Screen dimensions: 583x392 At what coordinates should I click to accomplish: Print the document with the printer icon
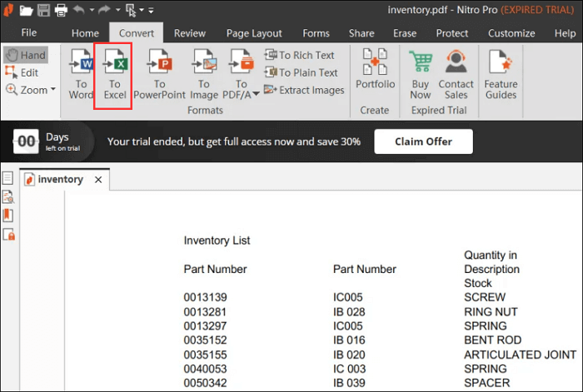coord(61,11)
